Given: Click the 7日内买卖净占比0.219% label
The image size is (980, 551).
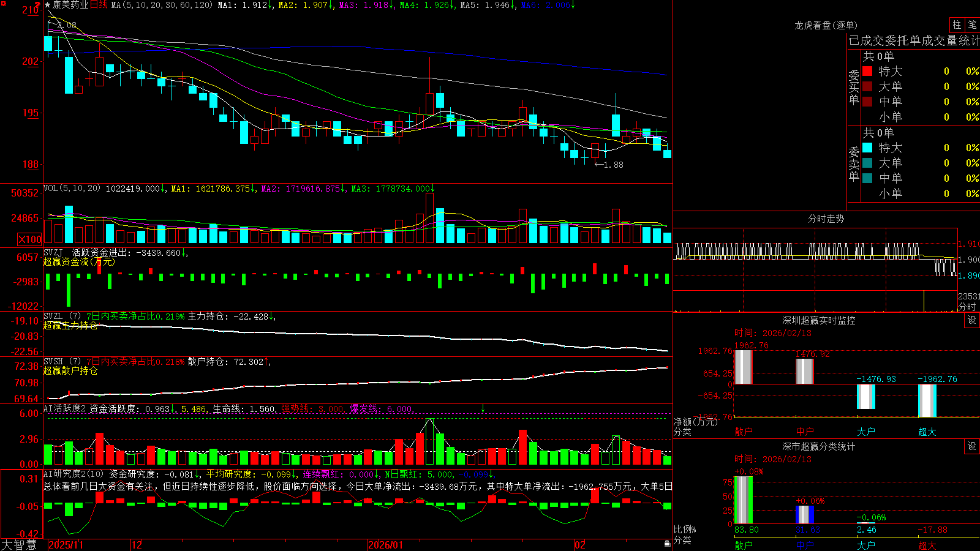Looking at the screenshot, I should click(x=135, y=317).
